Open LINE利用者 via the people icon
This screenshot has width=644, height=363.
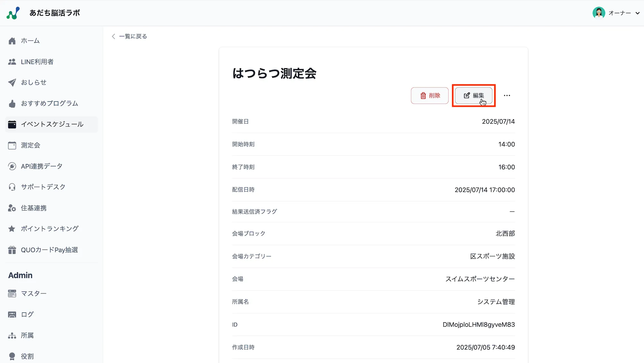(12, 61)
